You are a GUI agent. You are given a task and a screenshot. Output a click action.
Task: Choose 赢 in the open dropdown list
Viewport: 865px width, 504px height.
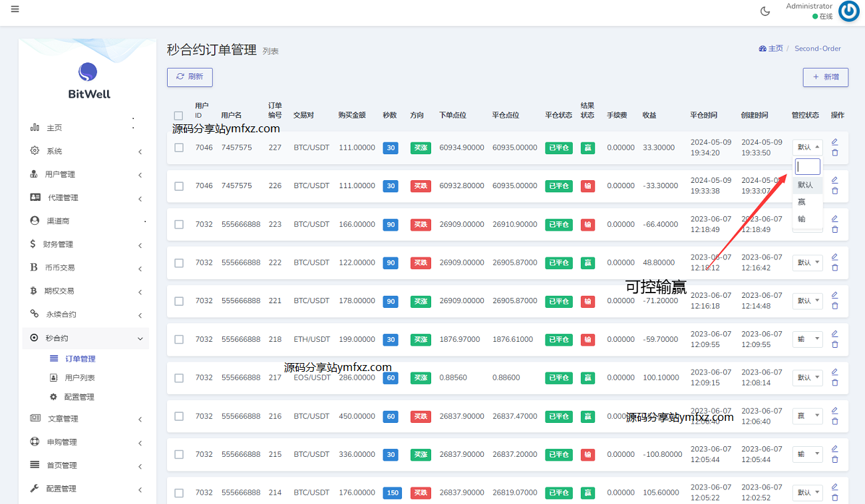(802, 201)
